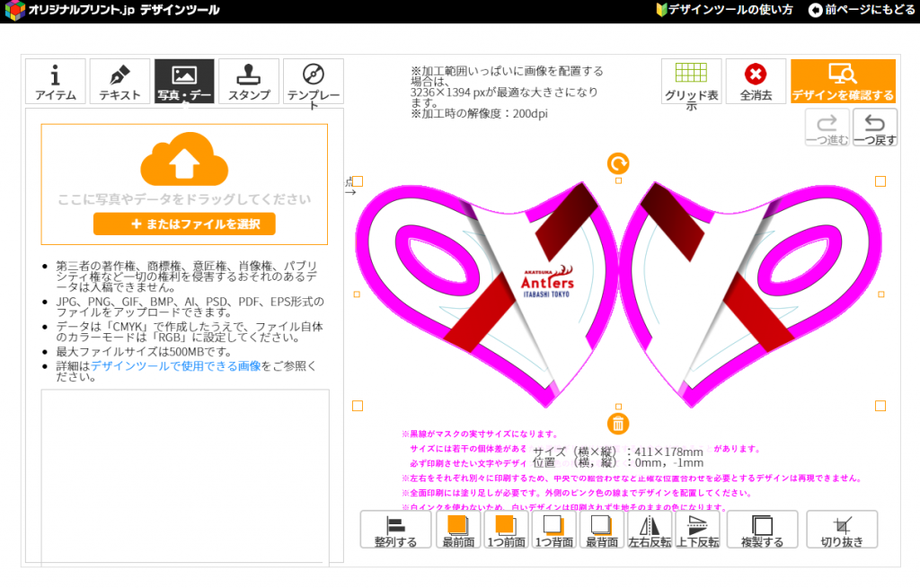Image resolution: width=920 pixels, height=588 pixels.
Task: Click 一つ戻す undo button
Action: 875,127
